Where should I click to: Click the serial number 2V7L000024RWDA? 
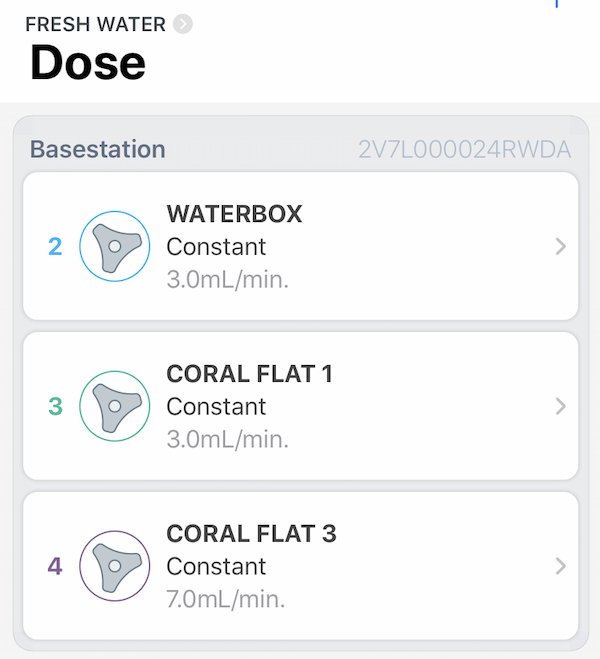[464, 150]
